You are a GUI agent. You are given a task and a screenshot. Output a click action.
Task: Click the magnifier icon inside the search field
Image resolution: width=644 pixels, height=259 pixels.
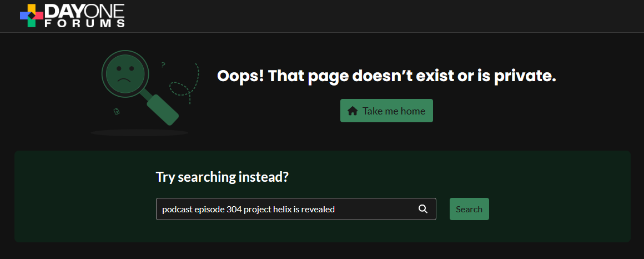click(x=422, y=209)
